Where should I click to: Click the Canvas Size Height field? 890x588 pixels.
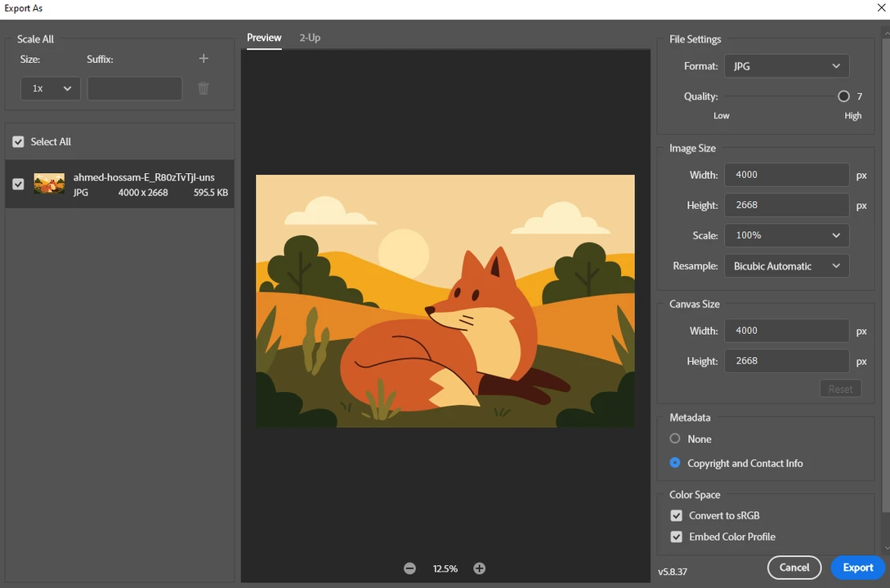pyautogui.click(x=787, y=361)
